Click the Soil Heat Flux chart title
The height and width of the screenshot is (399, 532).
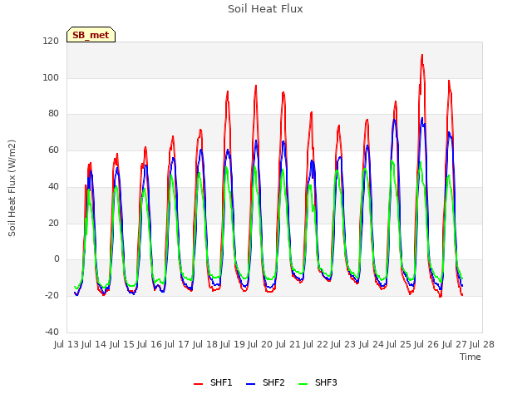click(x=265, y=9)
